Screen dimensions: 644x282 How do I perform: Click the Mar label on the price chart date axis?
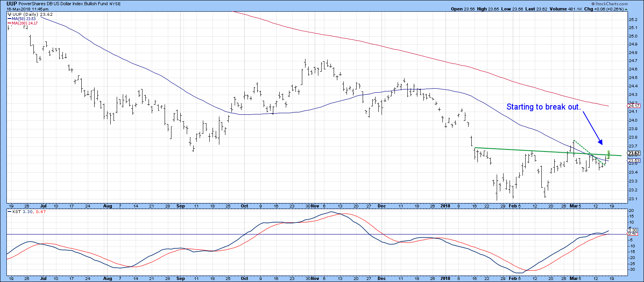click(x=573, y=206)
